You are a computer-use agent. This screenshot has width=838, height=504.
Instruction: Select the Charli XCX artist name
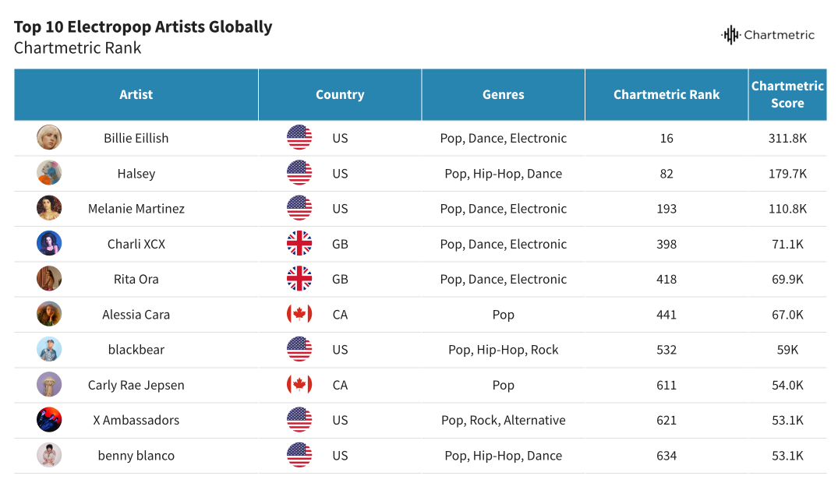pyautogui.click(x=136, y=244)
